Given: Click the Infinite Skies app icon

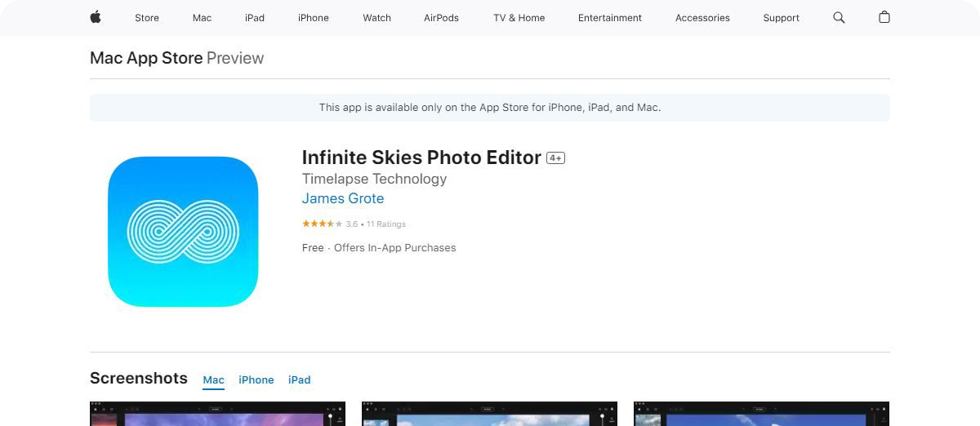Looking at the screenshot, I should coord(183,232).
